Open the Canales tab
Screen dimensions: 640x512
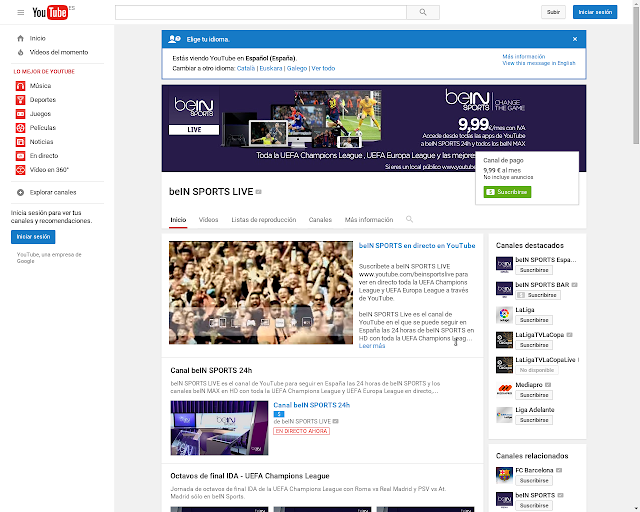[x=320, y=220]
